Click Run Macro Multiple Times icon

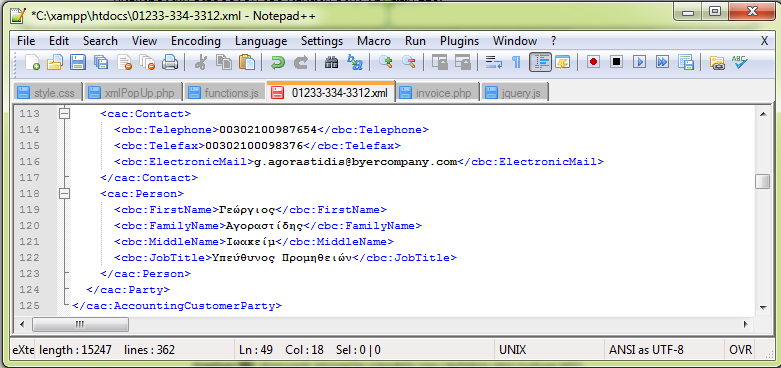(662, 62)
